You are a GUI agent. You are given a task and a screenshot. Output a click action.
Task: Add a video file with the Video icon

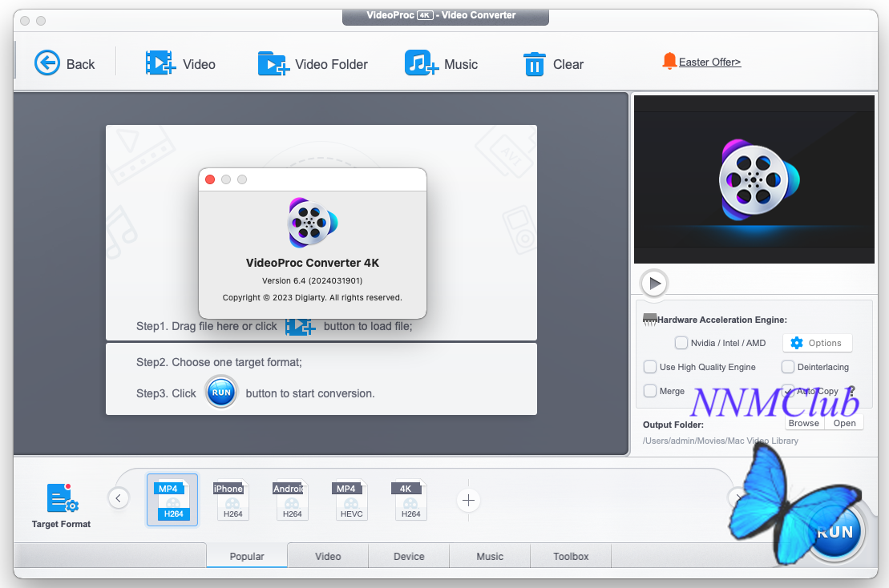[x=160, y=62]
